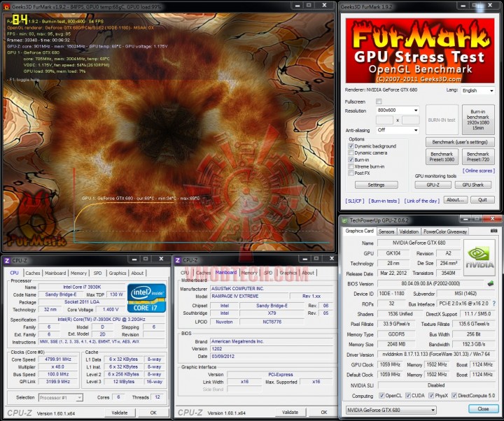The width and height of the screenshot is (504, 421).
Task: Click the BIOS Version field in GPU-Z
Action: [430, 283]
